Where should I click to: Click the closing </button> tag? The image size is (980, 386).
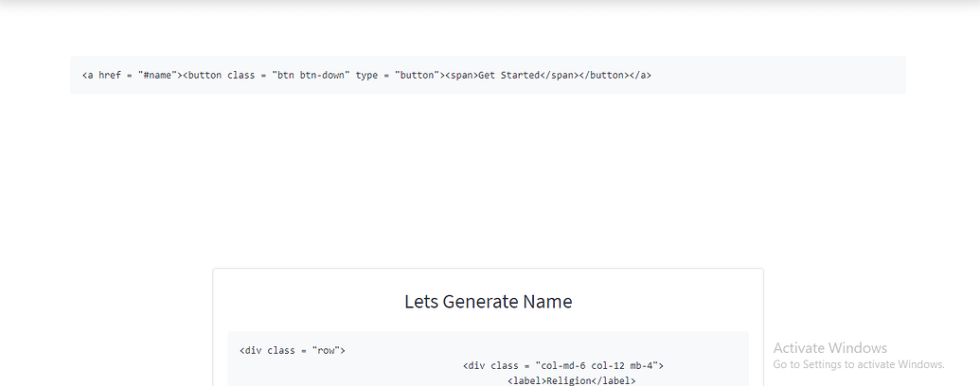pos(604,75)
